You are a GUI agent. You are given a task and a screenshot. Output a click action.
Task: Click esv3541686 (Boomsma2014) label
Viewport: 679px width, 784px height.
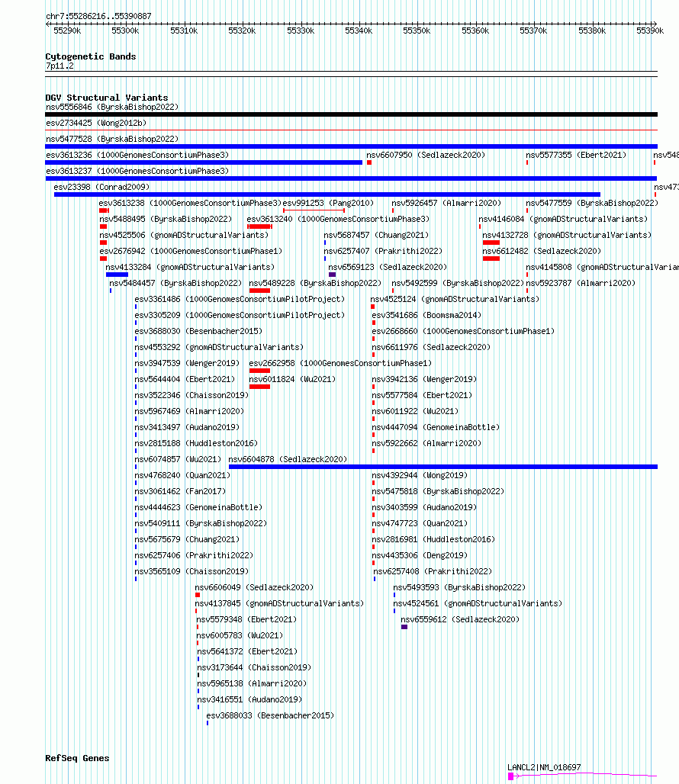(x=426, y=315)
